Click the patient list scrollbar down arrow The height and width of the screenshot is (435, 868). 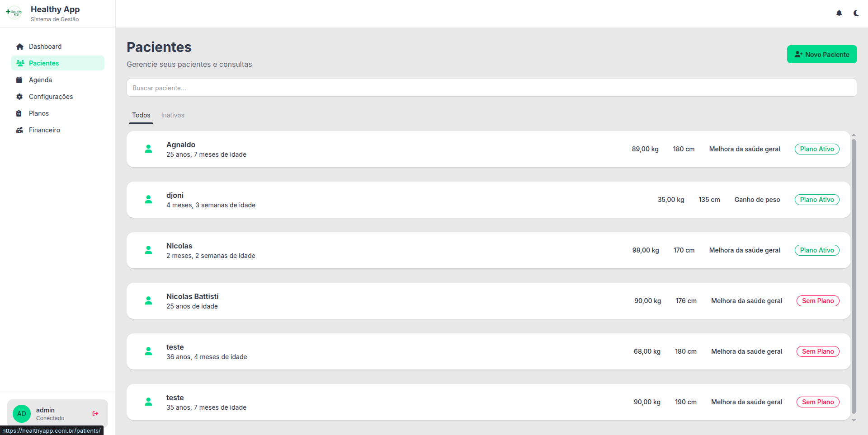tap(854, 420)
